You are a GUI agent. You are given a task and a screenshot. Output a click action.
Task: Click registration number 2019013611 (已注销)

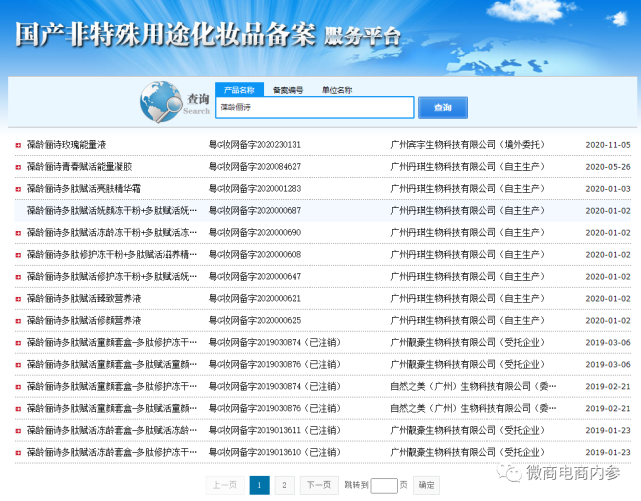click(275, 430)
